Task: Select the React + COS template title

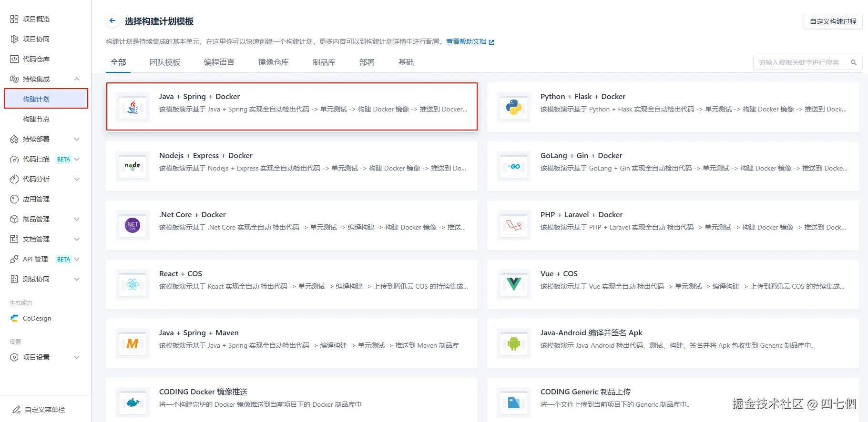Action: [x=181, y=273]
